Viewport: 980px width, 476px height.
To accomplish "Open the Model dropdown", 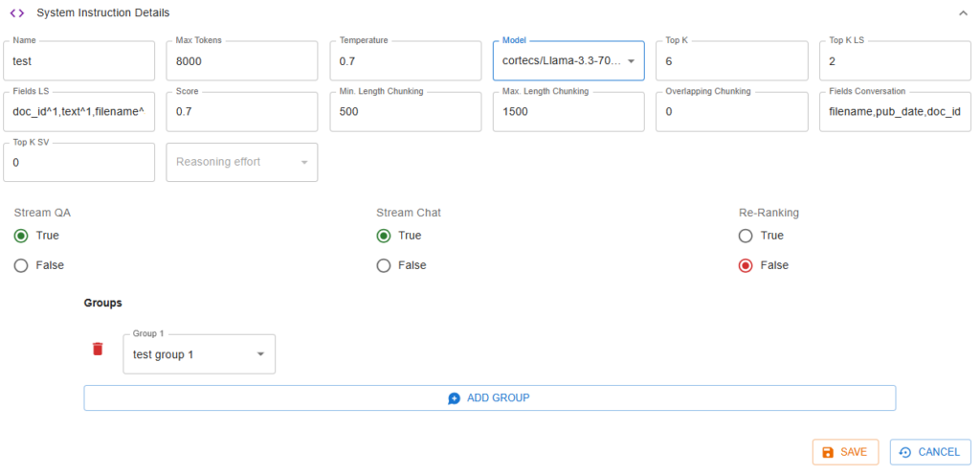I will click(568, 61).
